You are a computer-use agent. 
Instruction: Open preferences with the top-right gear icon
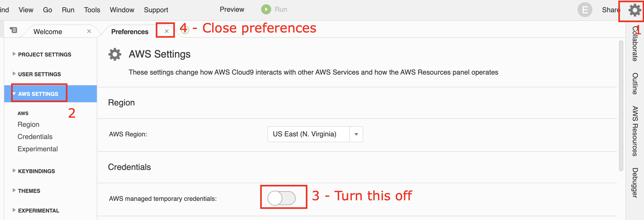coord(635,10)
